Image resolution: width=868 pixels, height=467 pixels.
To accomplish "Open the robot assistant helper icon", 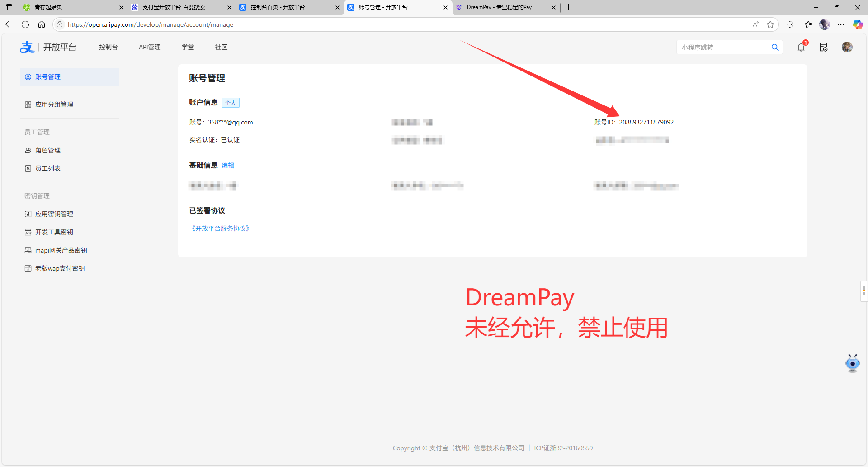I will [x=852, y=363].
